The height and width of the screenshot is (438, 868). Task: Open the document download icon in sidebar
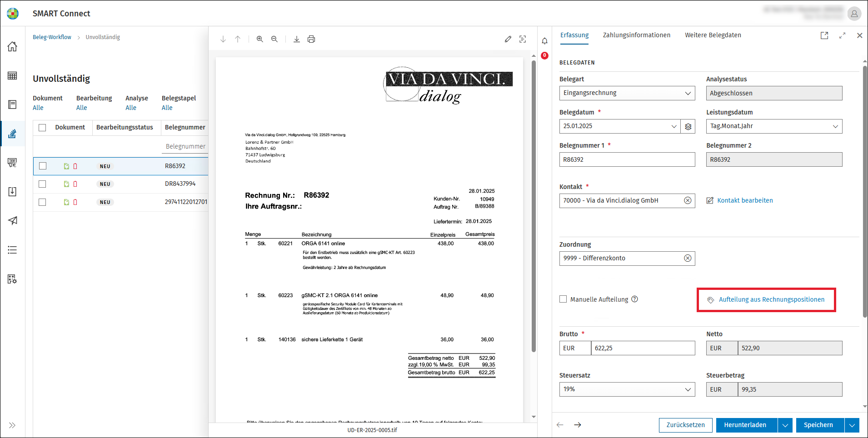[x=12, y=192]
